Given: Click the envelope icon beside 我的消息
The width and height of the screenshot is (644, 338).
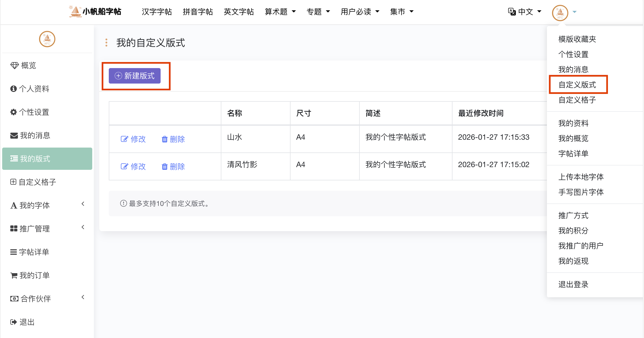Looking at the screenshot, I should coord(14,135).
